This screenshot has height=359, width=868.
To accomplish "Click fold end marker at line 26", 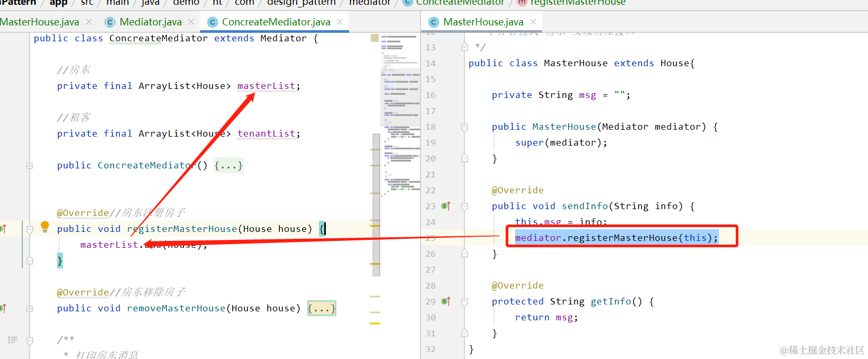I will pos(464,253).
